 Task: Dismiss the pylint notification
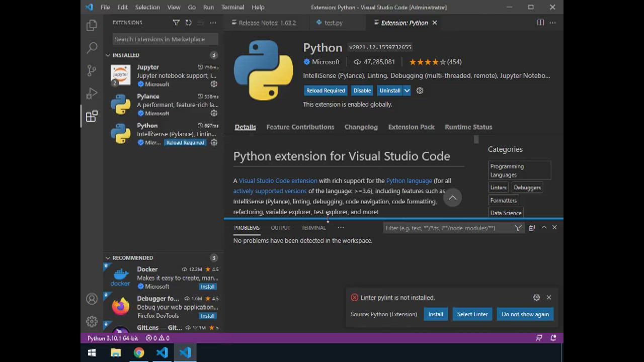click(x=549, y=297)
